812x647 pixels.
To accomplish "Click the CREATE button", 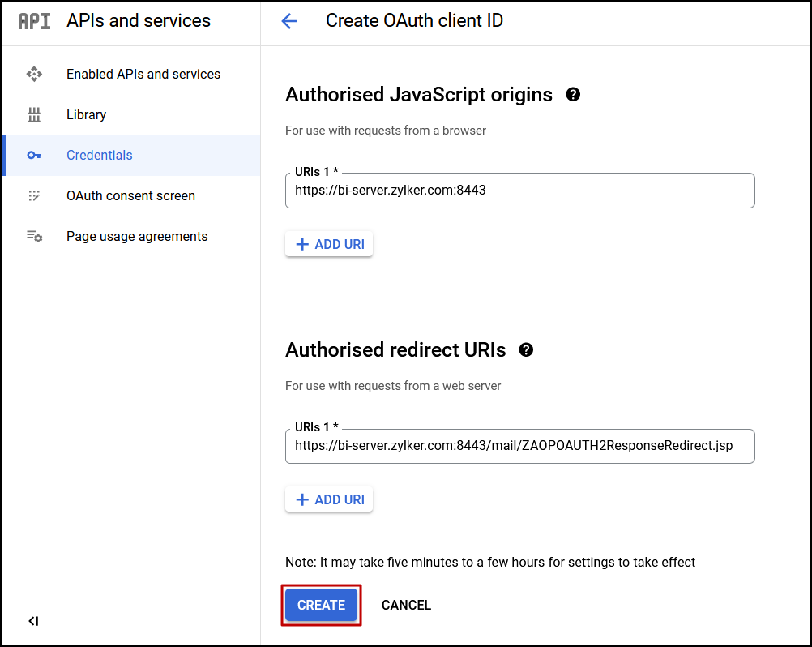I will [321, 605].
